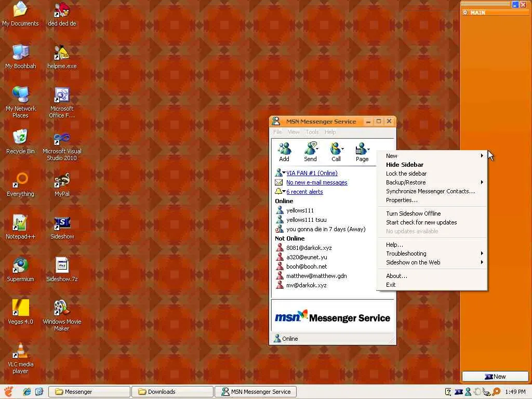Click the Sideshow.7z archive icon

(62, 270)
